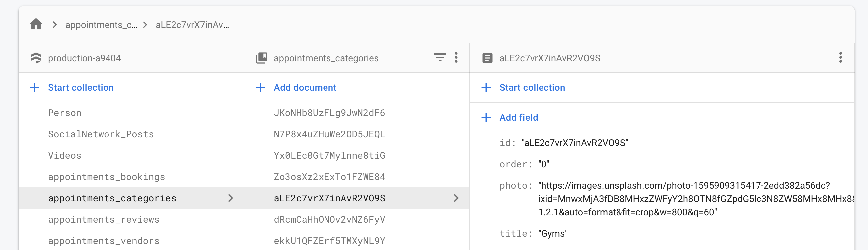Open the appointments_categories three-dot menu

(456, 58)
